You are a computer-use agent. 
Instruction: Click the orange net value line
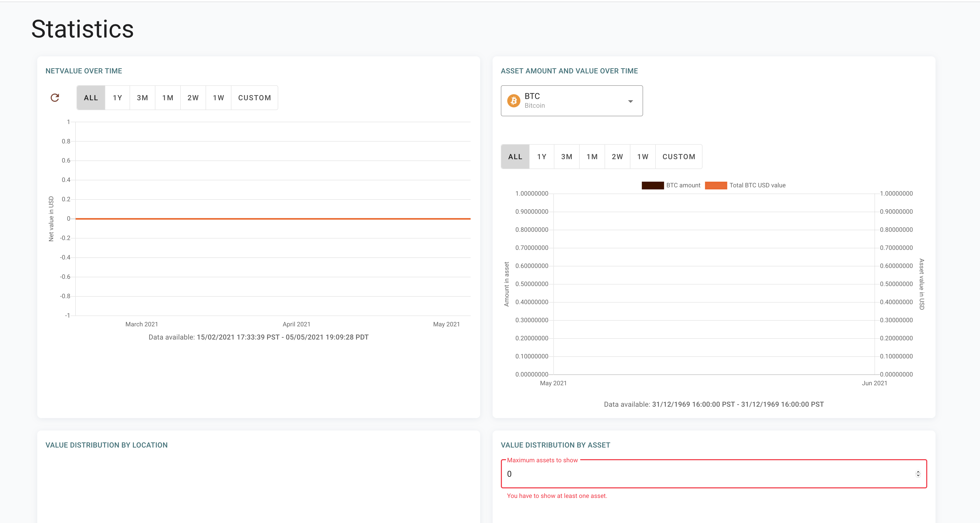click(273, 219)
